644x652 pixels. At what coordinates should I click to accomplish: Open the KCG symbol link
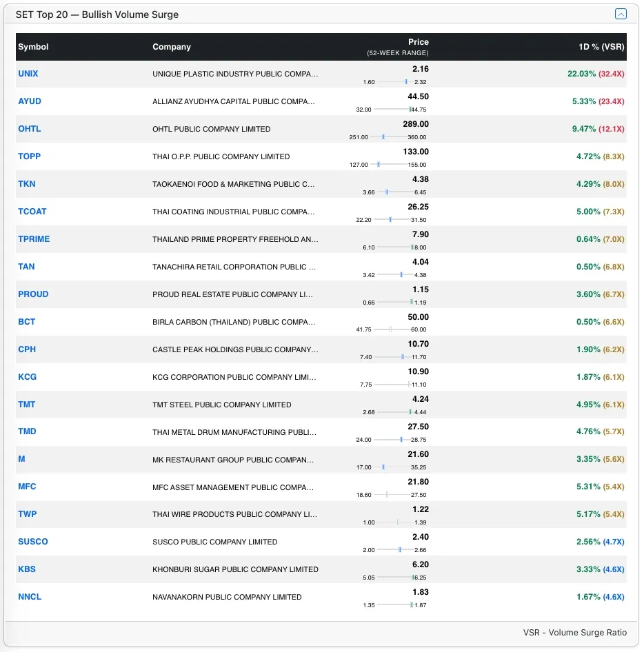28,377
